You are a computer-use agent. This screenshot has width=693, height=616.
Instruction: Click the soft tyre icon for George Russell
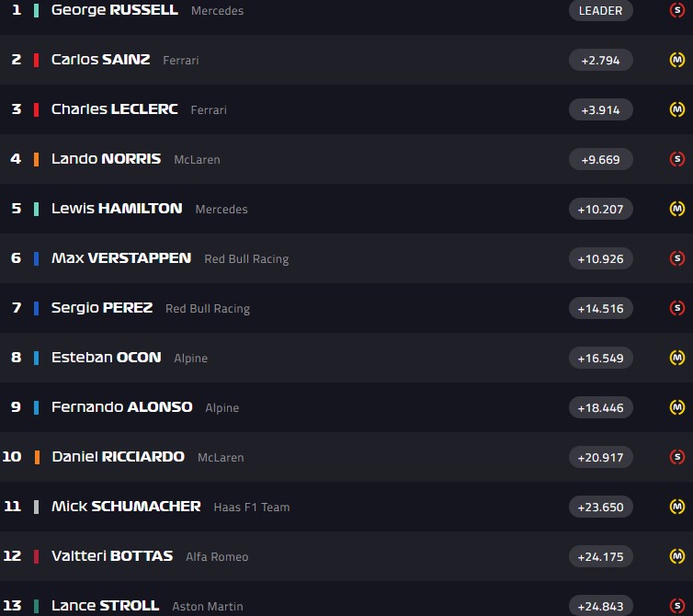677,10
